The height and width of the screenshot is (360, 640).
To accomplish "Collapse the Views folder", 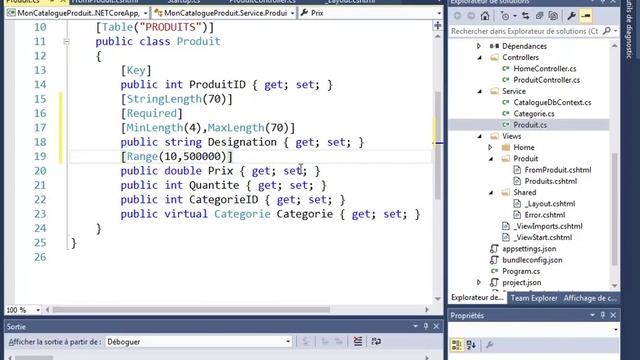I will point(480,136).
